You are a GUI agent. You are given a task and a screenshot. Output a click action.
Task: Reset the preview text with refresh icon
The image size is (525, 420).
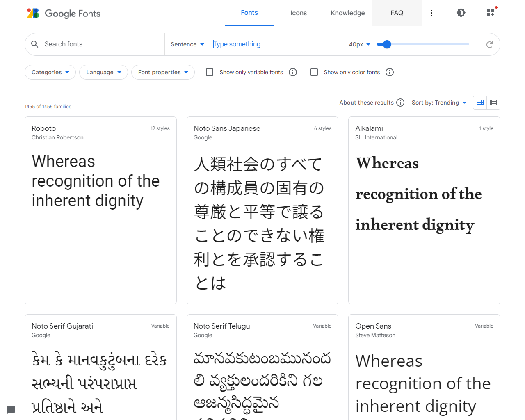[490, 44]
